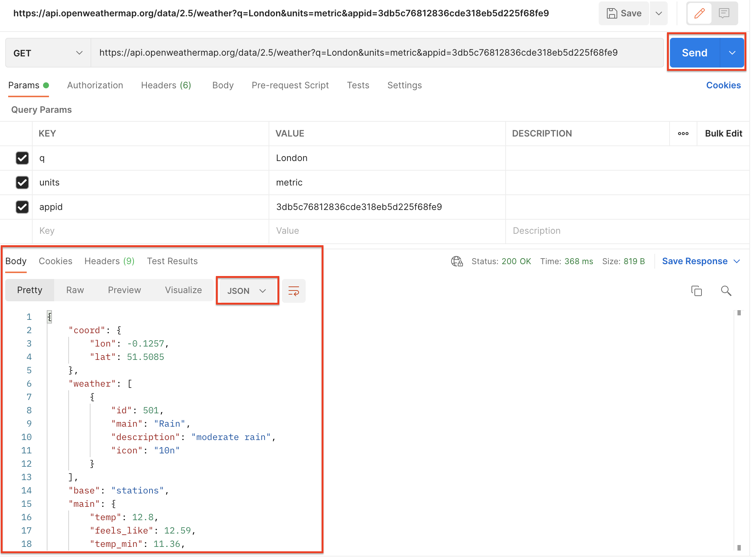Click the blue Send button
Viewport: 756px width, 558px height.
point(694,53)
